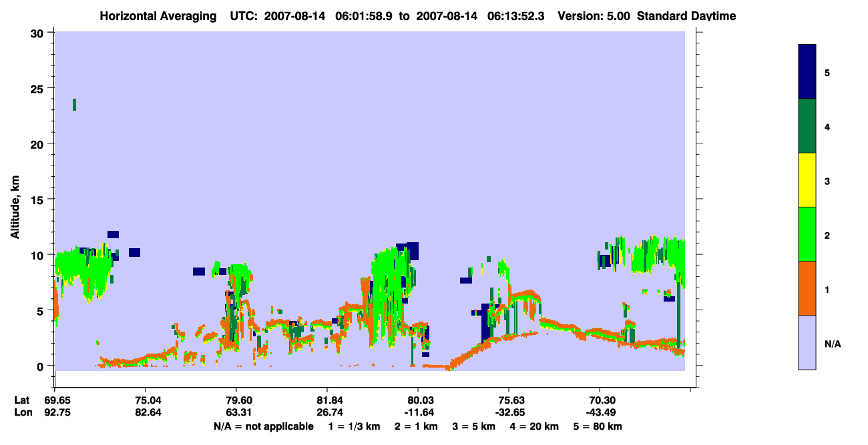Click longitude value -43.49
This screenshot has height=445, width=868.
(600, 412)
